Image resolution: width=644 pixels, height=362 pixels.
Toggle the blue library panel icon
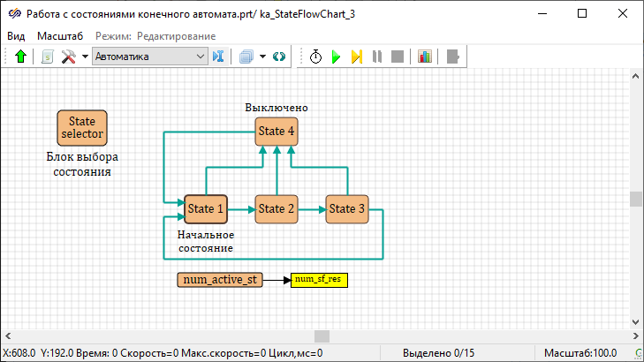[x=218, y=57]
